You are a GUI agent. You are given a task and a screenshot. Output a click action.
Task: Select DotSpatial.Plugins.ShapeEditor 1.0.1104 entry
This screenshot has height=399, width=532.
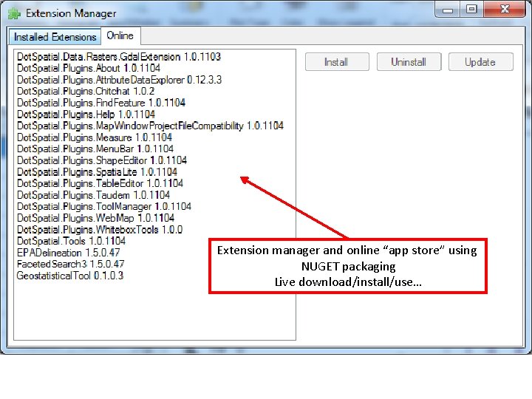click(102, 160)
